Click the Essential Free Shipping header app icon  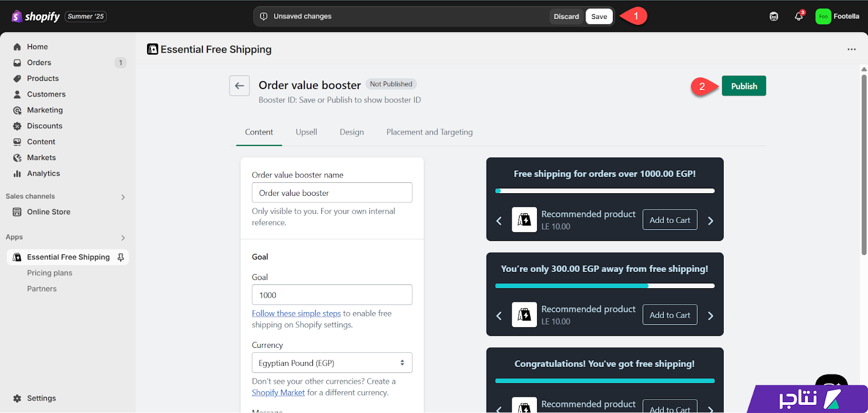coord(152,49)
